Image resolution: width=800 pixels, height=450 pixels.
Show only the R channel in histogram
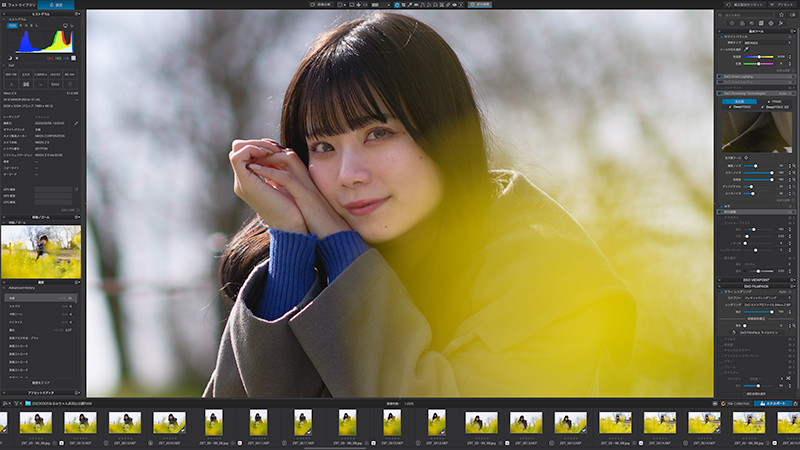[21, 25]
